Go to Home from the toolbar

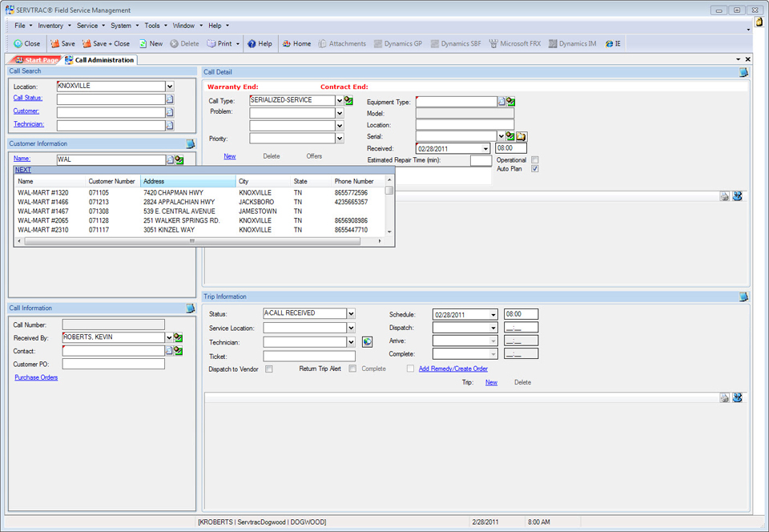click(x=296, y=43)
